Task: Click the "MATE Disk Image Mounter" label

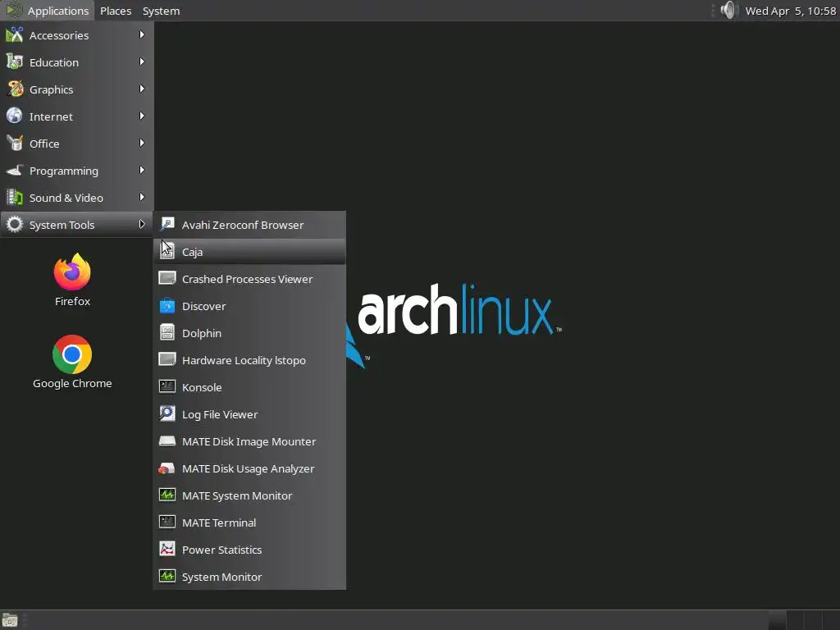Action: pyautogui.click(x=249, y=441)
